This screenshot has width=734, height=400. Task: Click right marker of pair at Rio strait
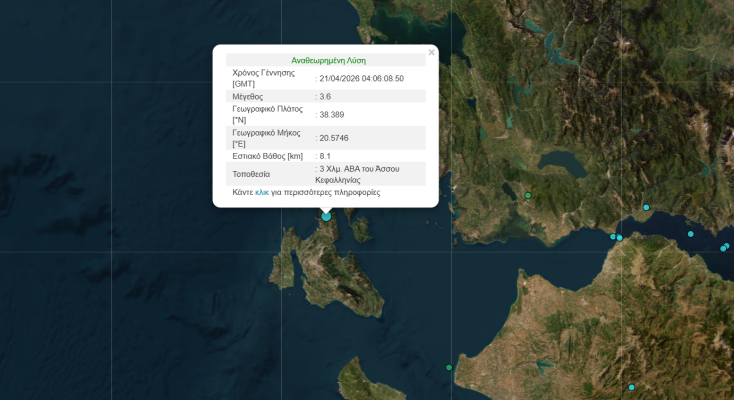(x=620, y=238)
